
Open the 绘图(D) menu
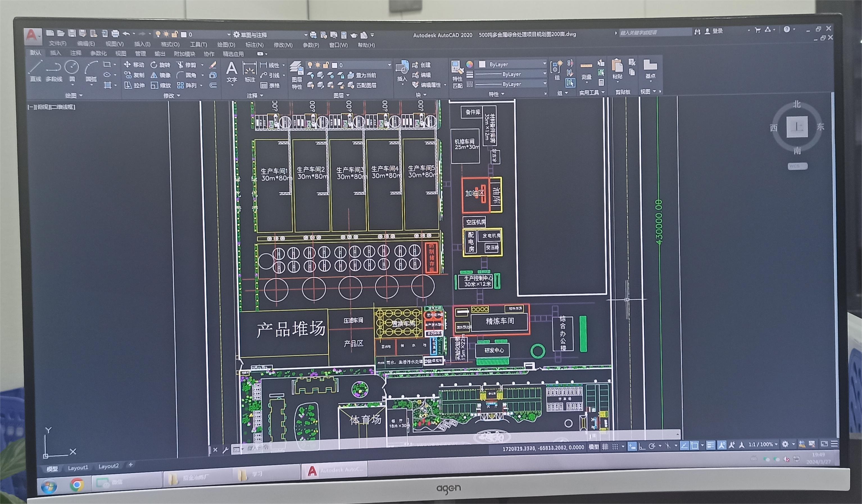click(226, 45)
